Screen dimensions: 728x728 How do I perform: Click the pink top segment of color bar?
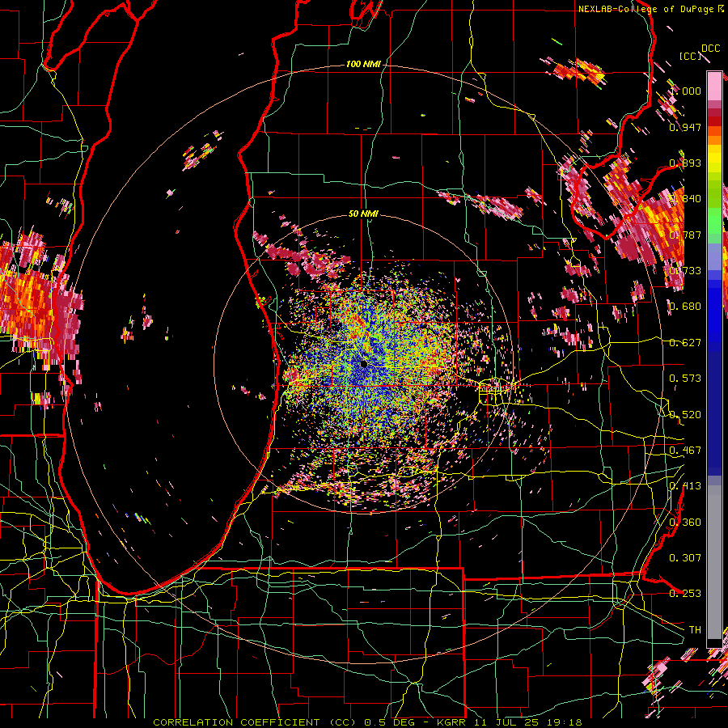[x=714, y=86]
